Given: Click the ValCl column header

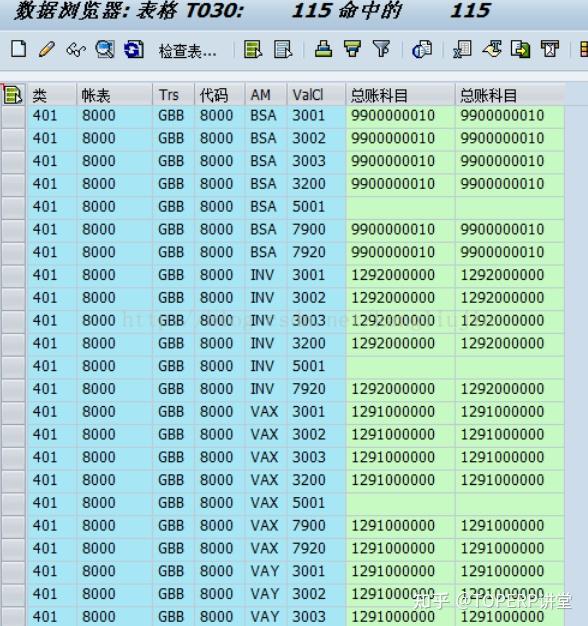Looking at the screenshot, I should point(316,95).
